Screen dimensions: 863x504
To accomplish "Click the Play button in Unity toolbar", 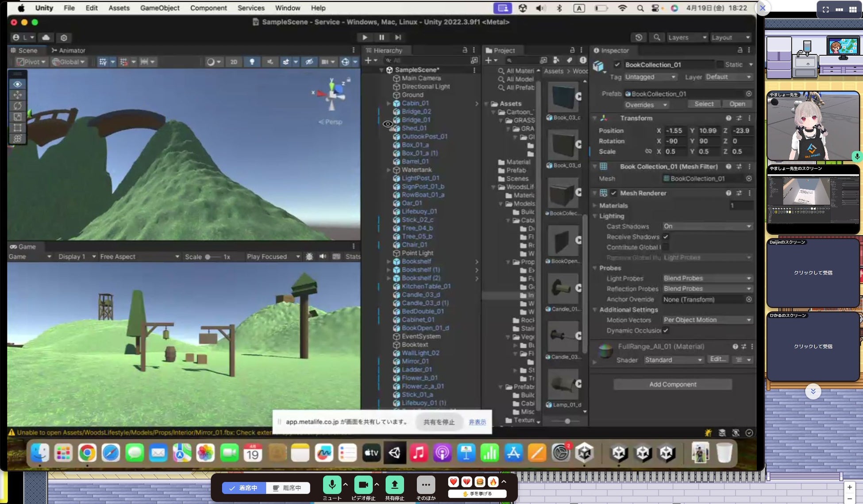I will [x=364, y=38].
